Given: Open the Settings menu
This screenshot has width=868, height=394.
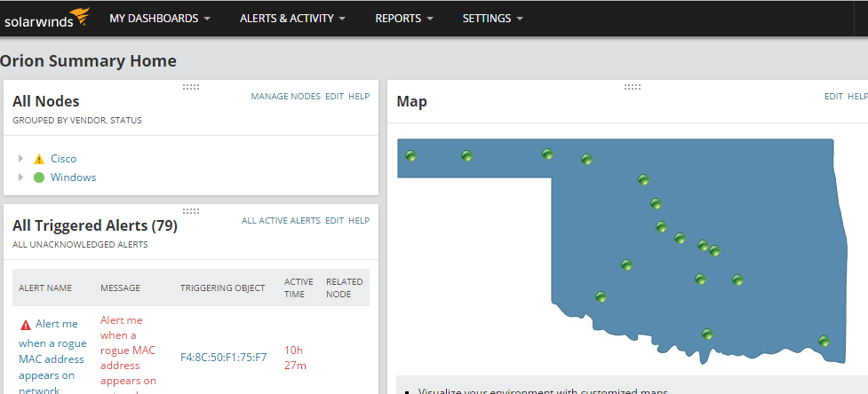Looking at the screenshot, I should pyautogui.click(x=493, y=19).
